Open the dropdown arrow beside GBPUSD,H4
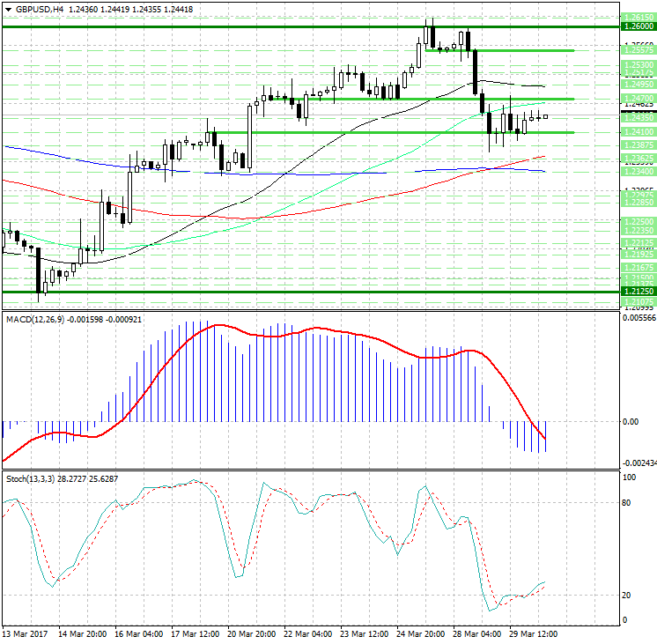This screenshot has height=644, width=657. [7, 9]
